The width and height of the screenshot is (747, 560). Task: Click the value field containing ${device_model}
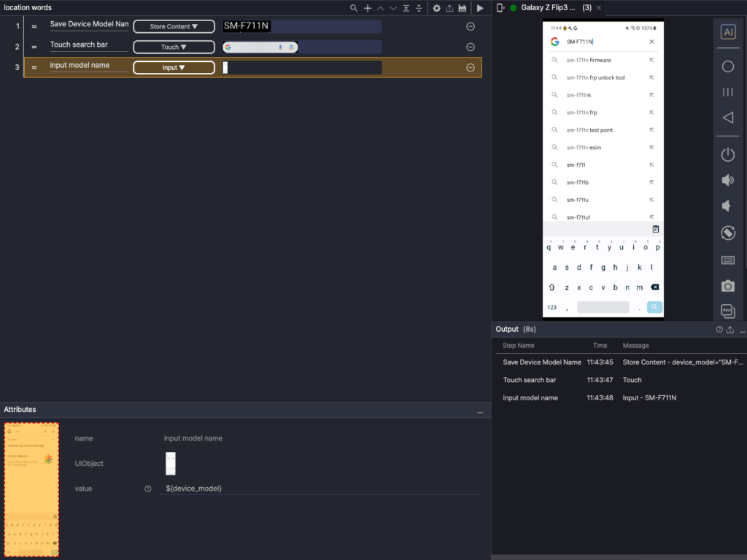321,489
